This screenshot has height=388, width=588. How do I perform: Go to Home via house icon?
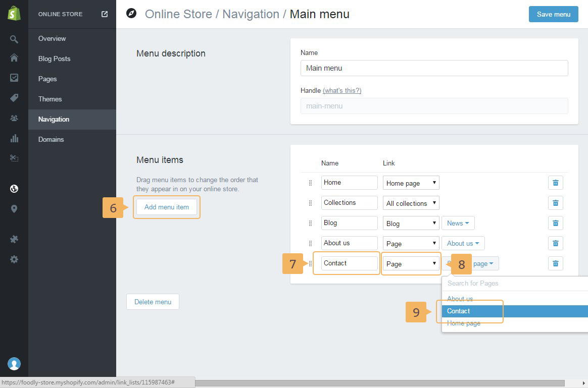pyautogui.click(x=14, y=58)
